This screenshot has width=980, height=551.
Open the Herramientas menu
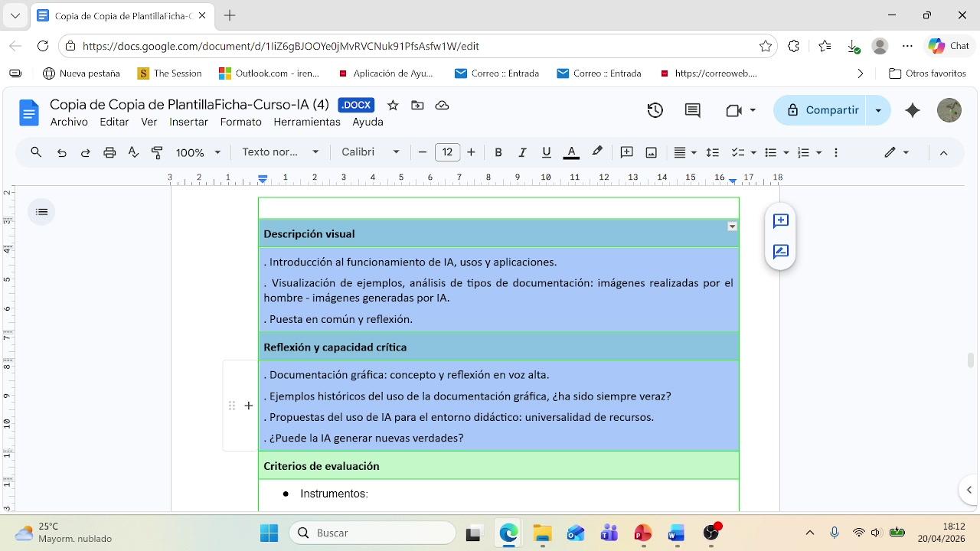(306, 122)
